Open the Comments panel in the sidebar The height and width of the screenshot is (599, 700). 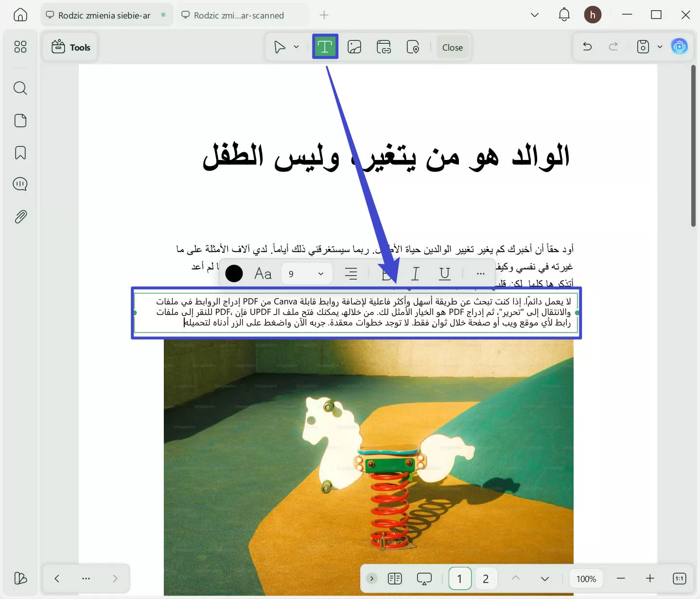click(x=20, y=184)
